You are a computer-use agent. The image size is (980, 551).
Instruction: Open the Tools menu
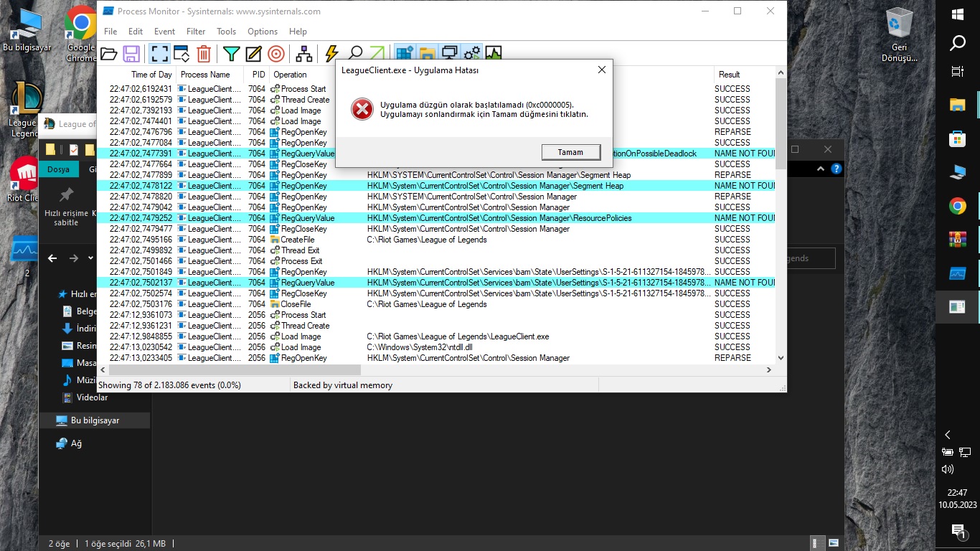[x=227, y=32]
